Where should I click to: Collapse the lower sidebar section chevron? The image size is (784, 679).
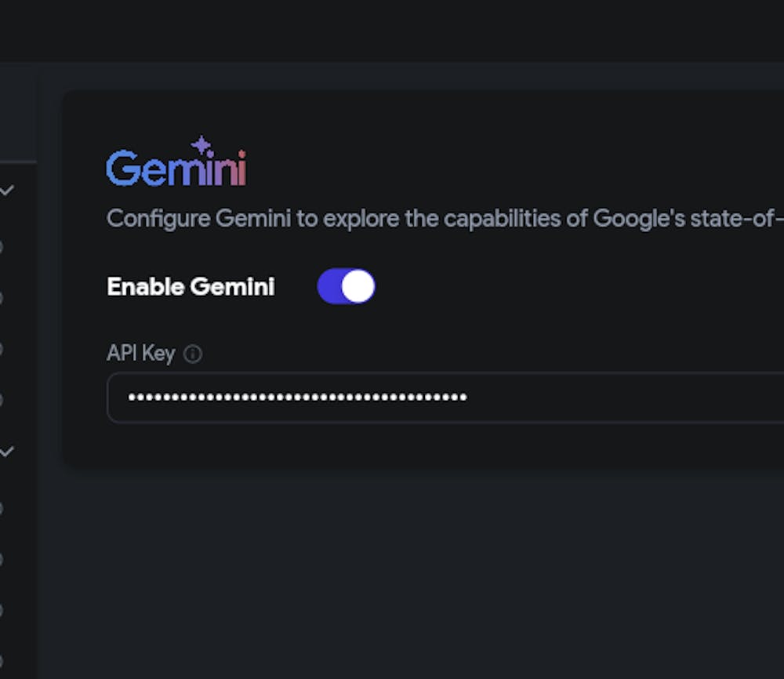[6, 452]
